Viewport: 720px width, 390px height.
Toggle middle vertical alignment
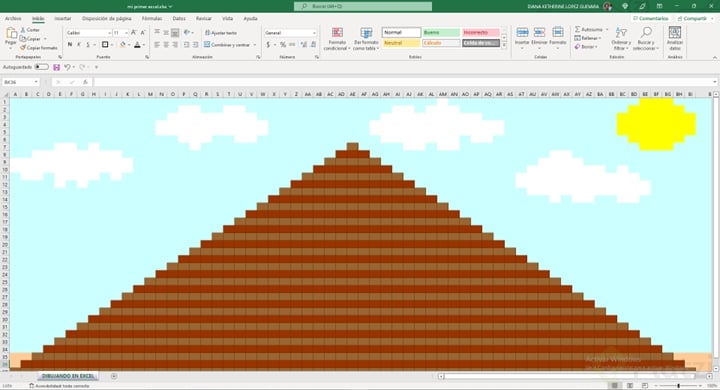166,33
